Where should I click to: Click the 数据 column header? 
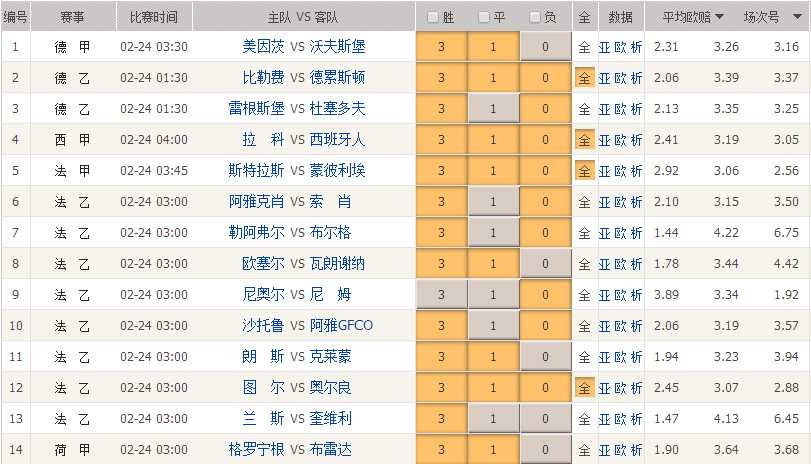621,17
